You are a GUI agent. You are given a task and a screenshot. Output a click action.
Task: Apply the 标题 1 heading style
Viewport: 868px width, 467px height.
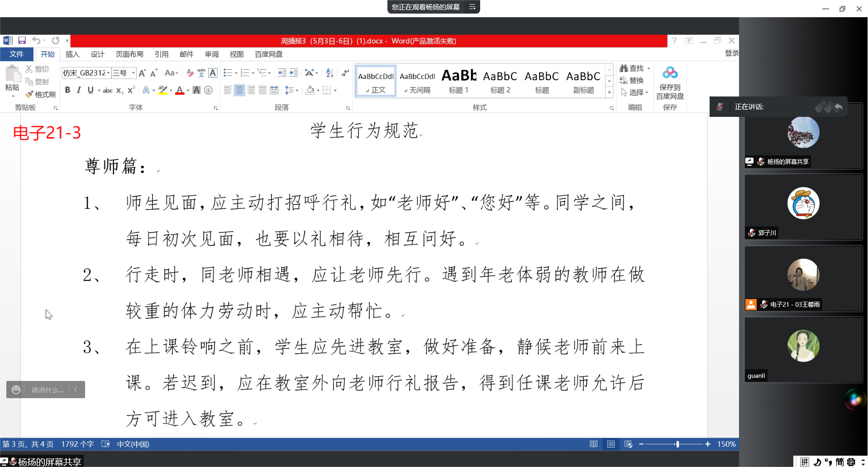tap(458, 81)
